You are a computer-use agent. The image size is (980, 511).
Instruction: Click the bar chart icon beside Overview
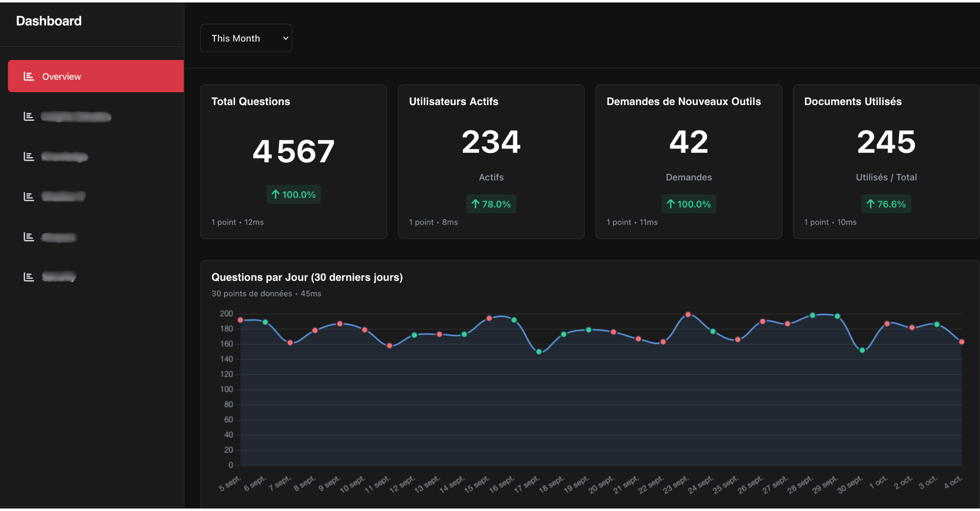[28, 76]
